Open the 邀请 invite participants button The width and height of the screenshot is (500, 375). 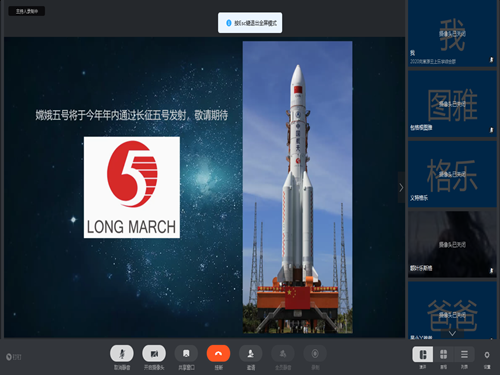(x=251, y=354)
